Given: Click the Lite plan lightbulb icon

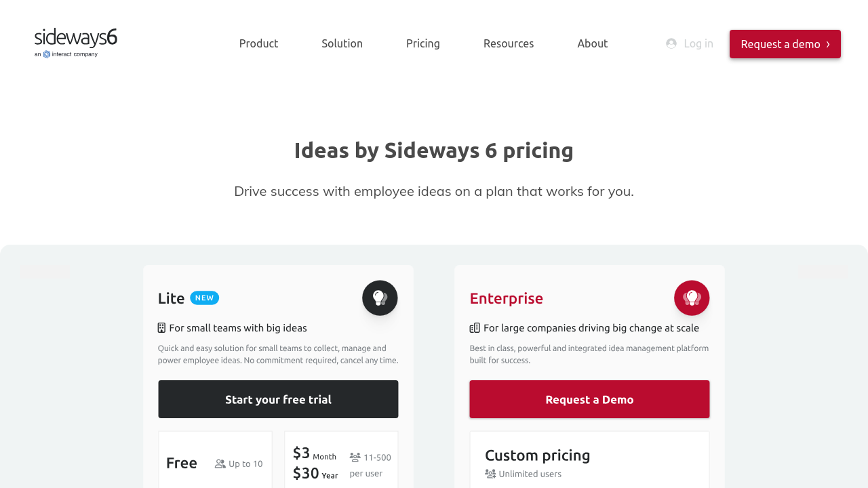Looking at the screenshot, I should point(380,298).
